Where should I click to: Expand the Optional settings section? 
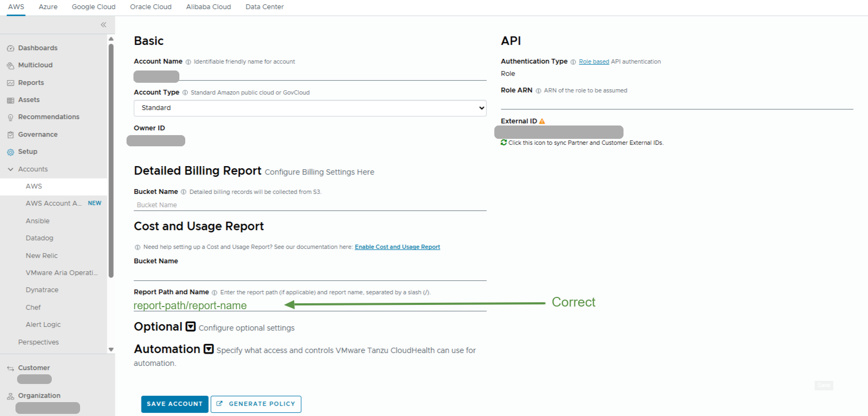coord(191,326)
